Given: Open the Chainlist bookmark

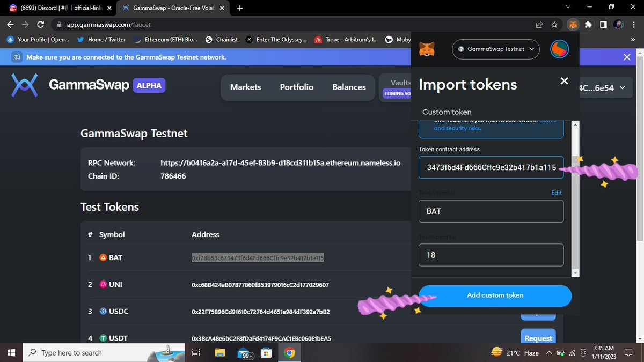Looking at the screenshot, I should coord(222,40).
